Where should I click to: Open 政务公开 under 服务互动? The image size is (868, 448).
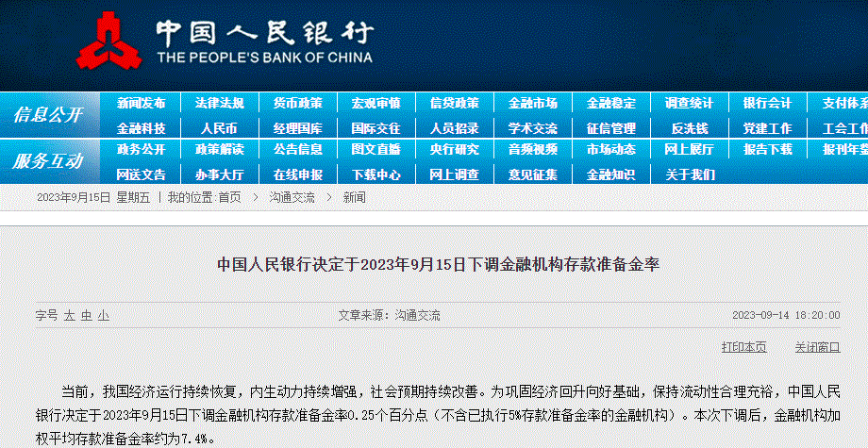[141, 149]
